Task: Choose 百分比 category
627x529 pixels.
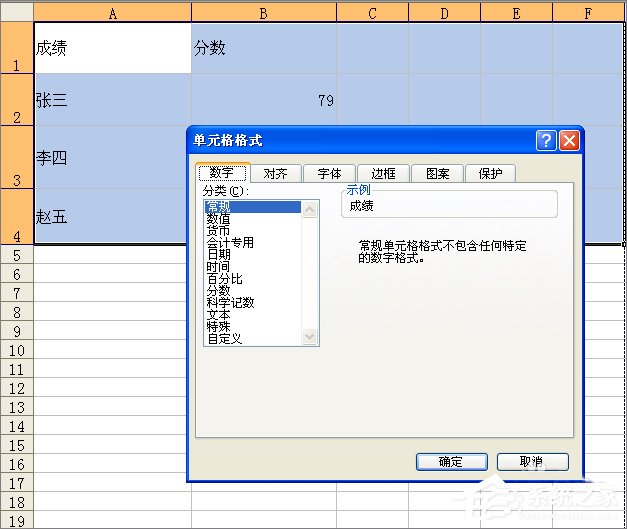Action: coord(253,279)
